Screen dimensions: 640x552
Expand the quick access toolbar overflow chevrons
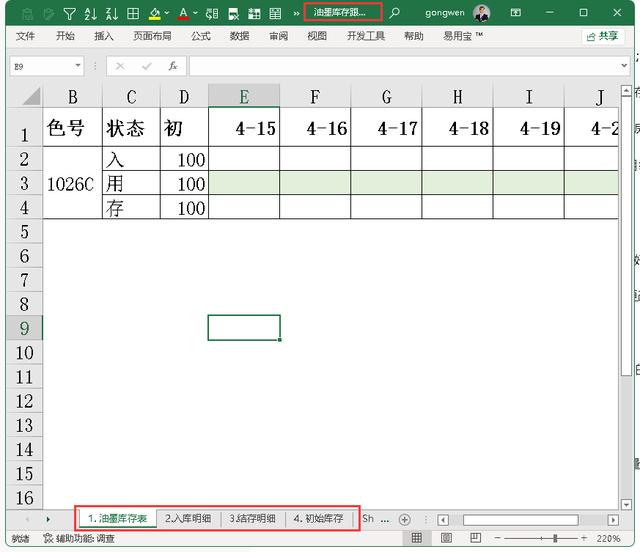click(x=296, y=14)
